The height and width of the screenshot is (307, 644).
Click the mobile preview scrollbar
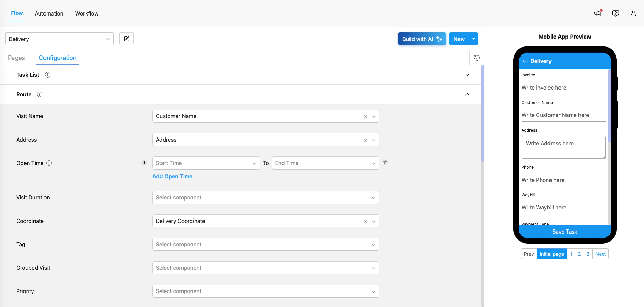(x=610, y=106)
